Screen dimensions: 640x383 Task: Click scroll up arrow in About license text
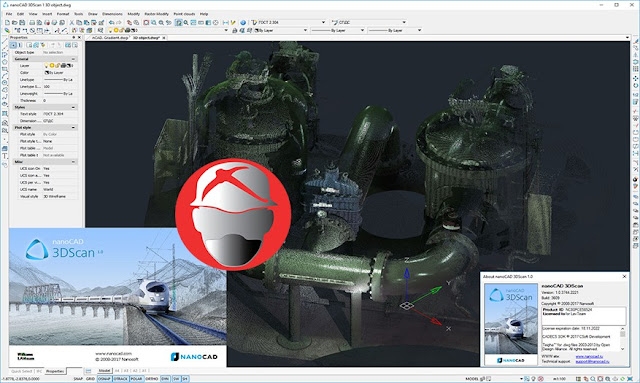(x=622, y=329)
